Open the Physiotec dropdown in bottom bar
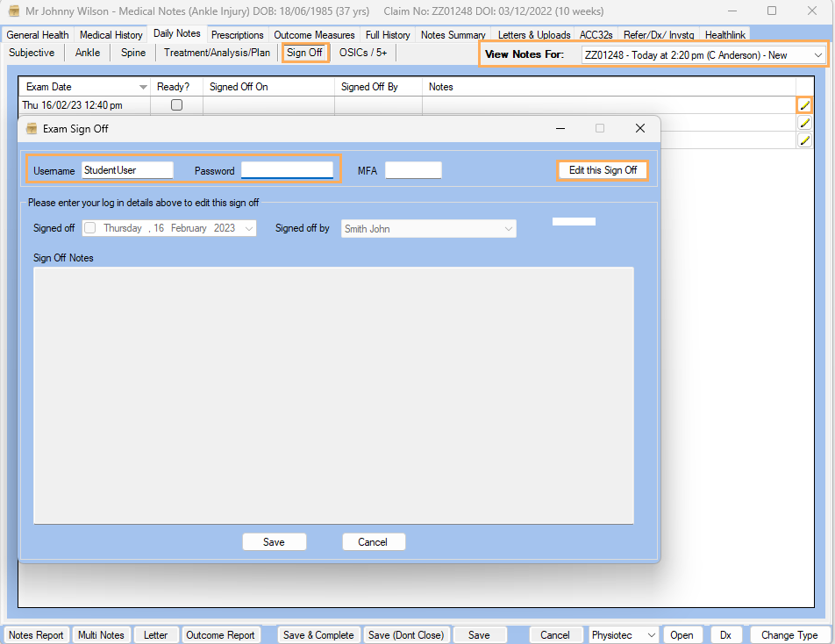 click(x=650, y=635)
